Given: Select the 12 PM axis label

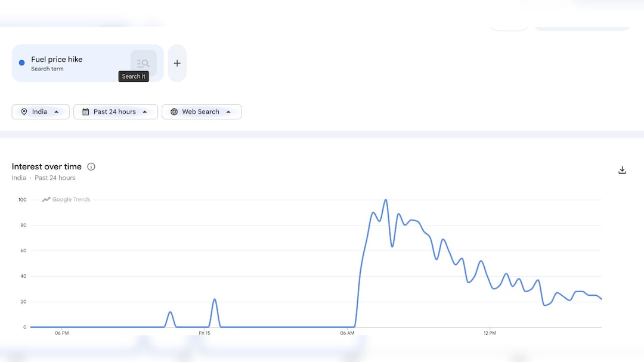Looking at the screenshot, I should click(x=490, y=333).
